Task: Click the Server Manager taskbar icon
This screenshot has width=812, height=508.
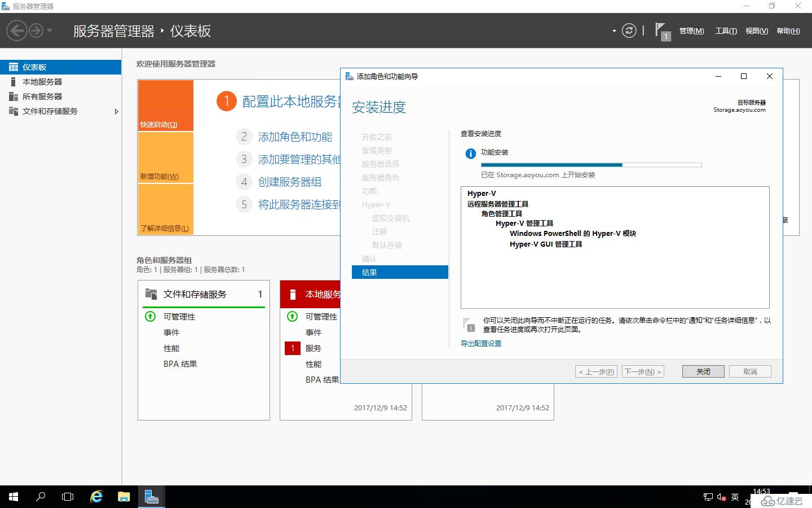Action: pyautogui.click(x=151, y=497)
